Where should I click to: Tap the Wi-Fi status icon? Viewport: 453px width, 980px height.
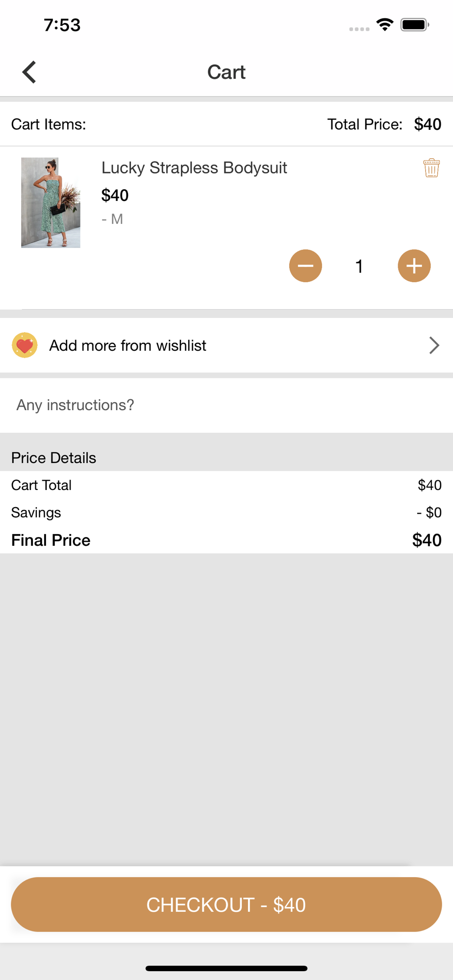pyautogui.click(x=385, y=24)
